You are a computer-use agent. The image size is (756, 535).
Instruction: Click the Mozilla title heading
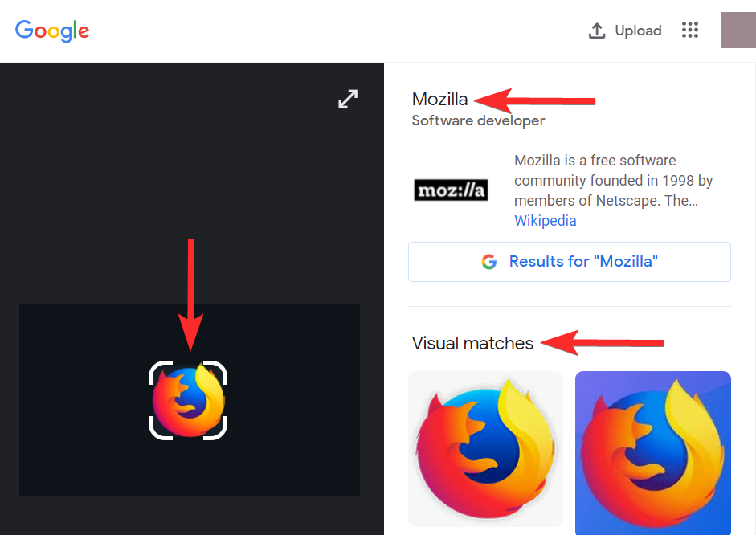coord(439,100)
